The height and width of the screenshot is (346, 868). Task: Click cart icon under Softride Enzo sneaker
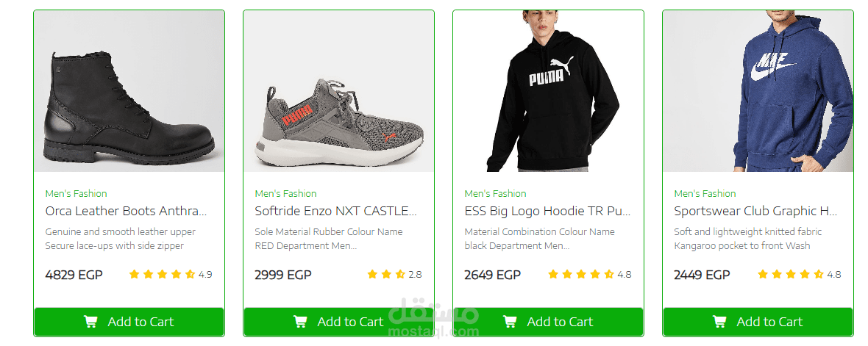click(x=300, y=322)
